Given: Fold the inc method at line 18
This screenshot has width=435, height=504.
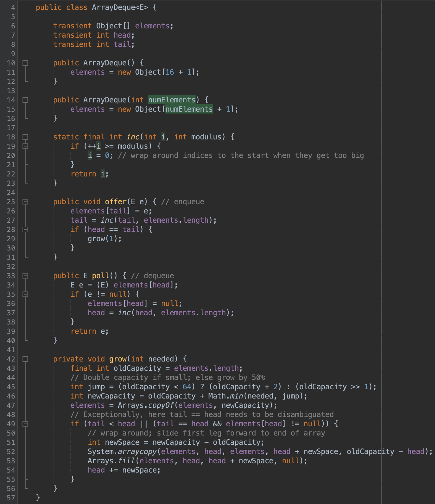Looking at the screenshot, I should coord(25,137).
